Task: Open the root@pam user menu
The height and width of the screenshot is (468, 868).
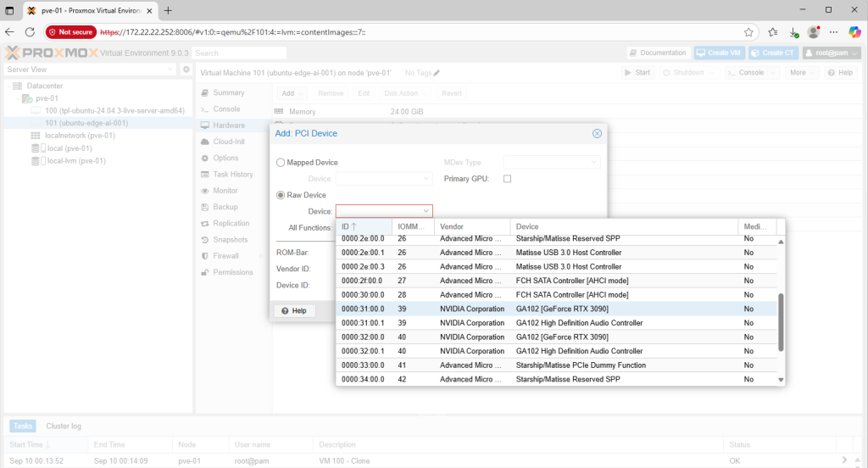Action: [x=832, y=53]
